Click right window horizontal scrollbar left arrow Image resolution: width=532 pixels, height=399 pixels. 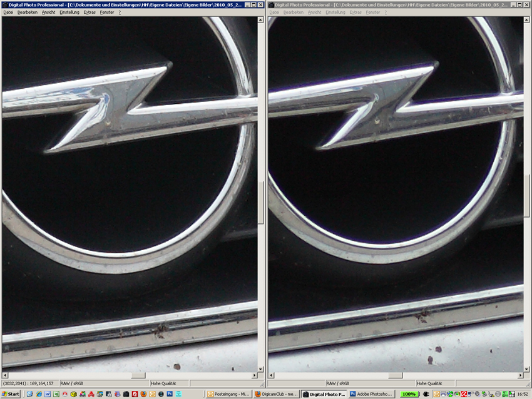point(271,375)
